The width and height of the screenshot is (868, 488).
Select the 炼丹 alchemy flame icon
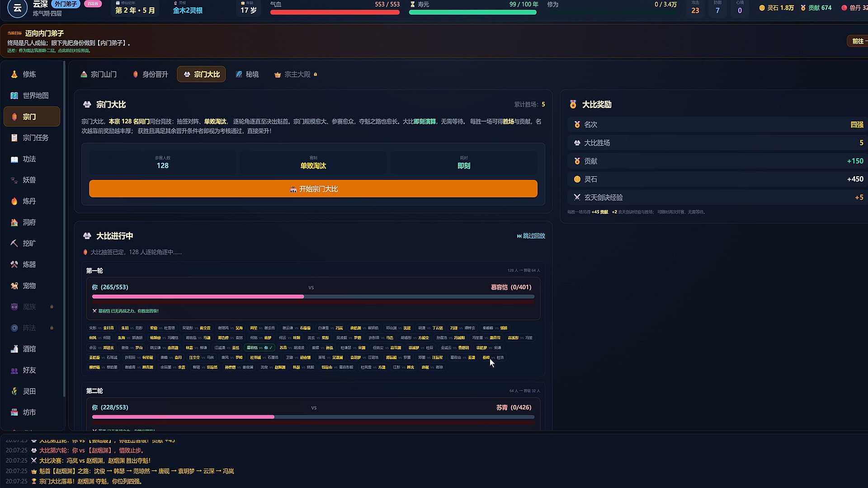tap(14, 201)
